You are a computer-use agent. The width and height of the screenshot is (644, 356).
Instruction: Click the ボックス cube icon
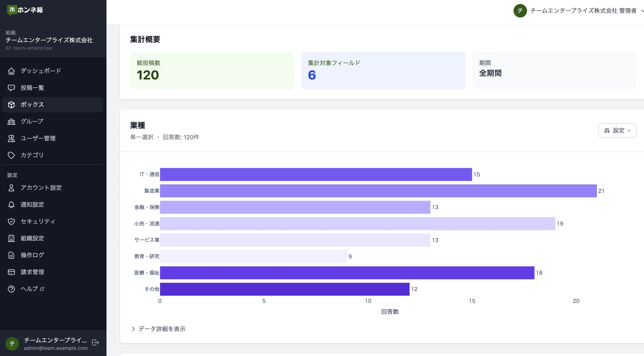pyautogui.click(x=12, y=105)
